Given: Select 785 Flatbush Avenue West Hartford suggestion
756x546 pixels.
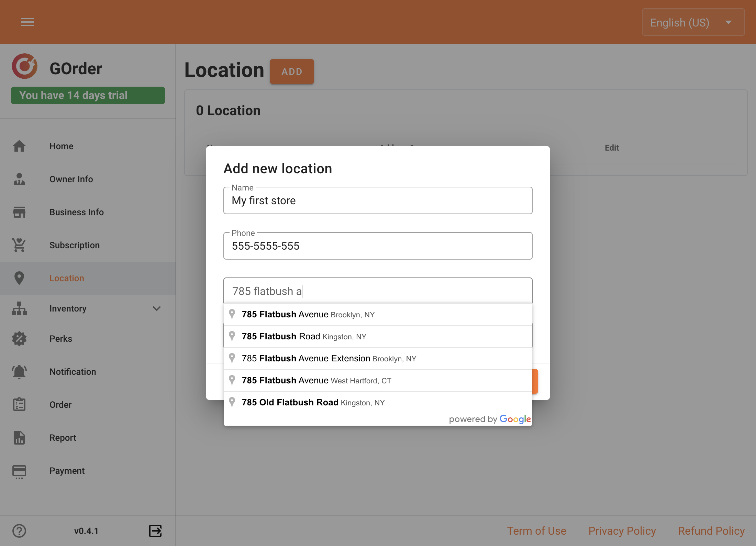Looking at the screenshot, I should tap(378, 380).
